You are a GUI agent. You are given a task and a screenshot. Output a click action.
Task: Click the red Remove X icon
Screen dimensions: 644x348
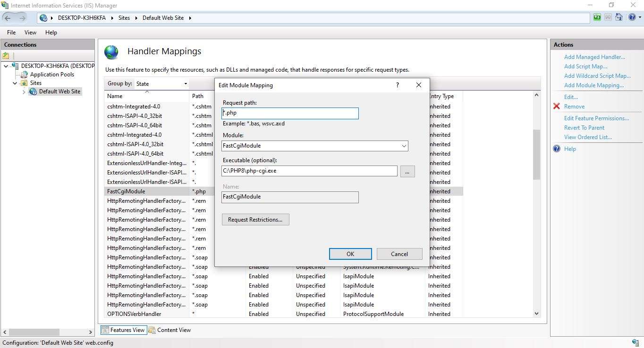point(557,107)
